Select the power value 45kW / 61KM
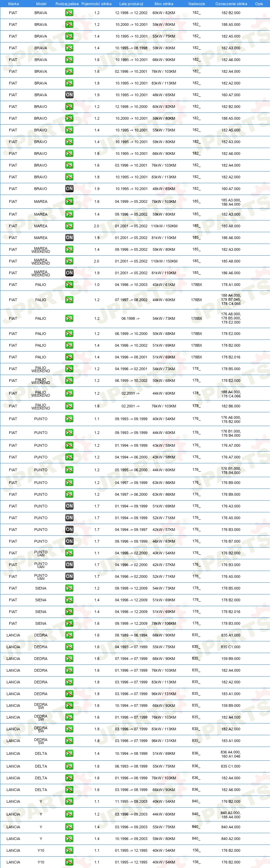 point(164,285)
